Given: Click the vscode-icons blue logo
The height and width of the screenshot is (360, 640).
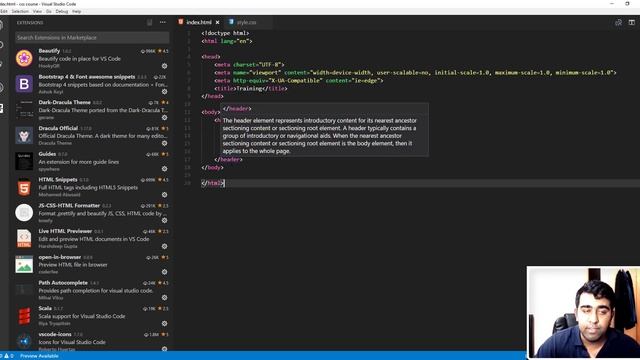Looking at the screenshot, I should tap(24, 341).
